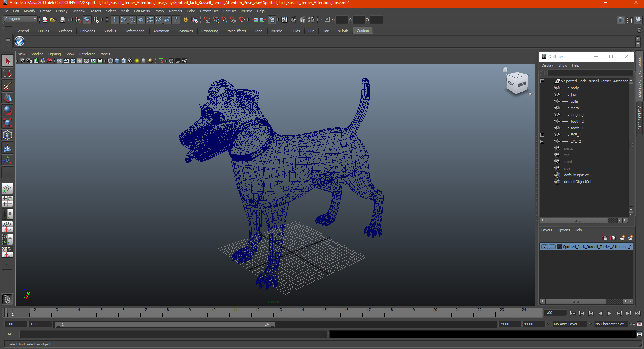Expand the left toolbox layout arrow
Image resolution: width=644 pixels, height=349 pixels.
point(7,264)
